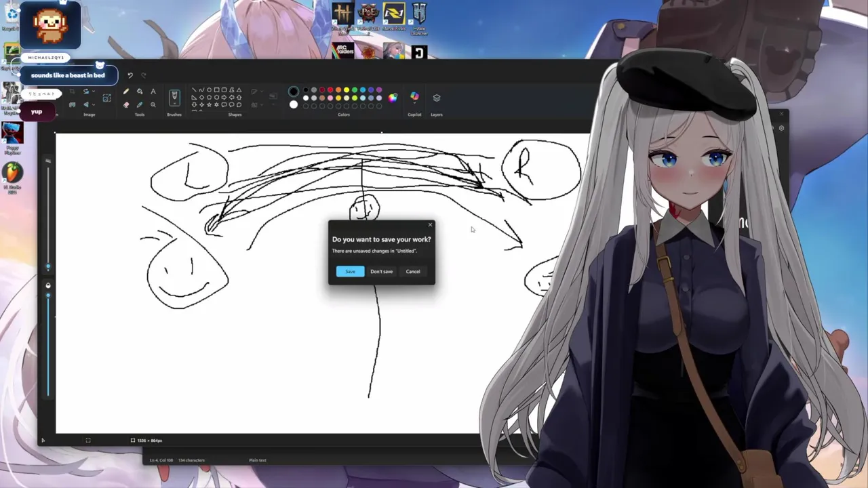Click the Undo arrow in Paint
868x488 pixels.
[x=130, y=75]
